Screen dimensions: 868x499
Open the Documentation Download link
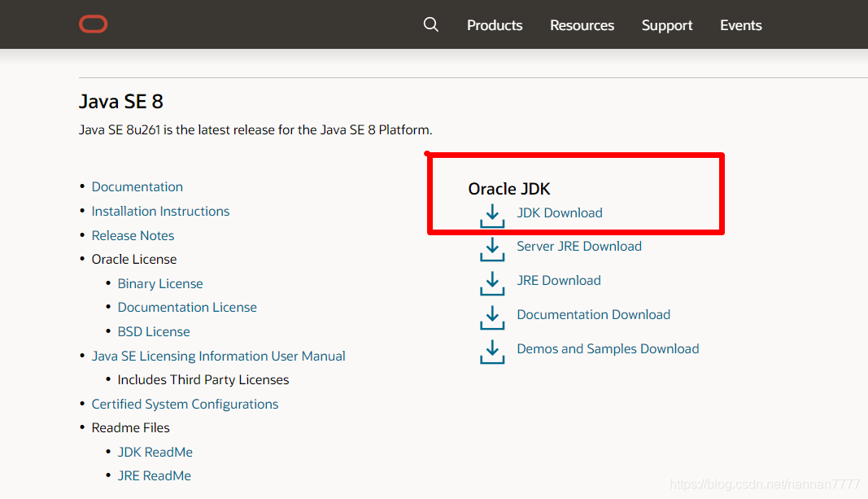[x=593, y=314]
